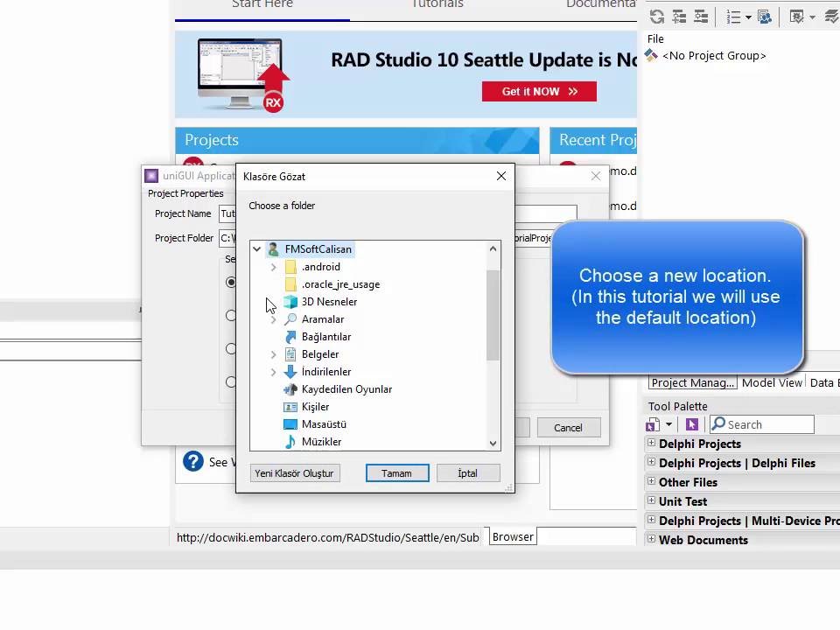The height and width of the screenshot is (630, 840).
Task: Select the .android folder icon
Action: (x=290, y=267)
